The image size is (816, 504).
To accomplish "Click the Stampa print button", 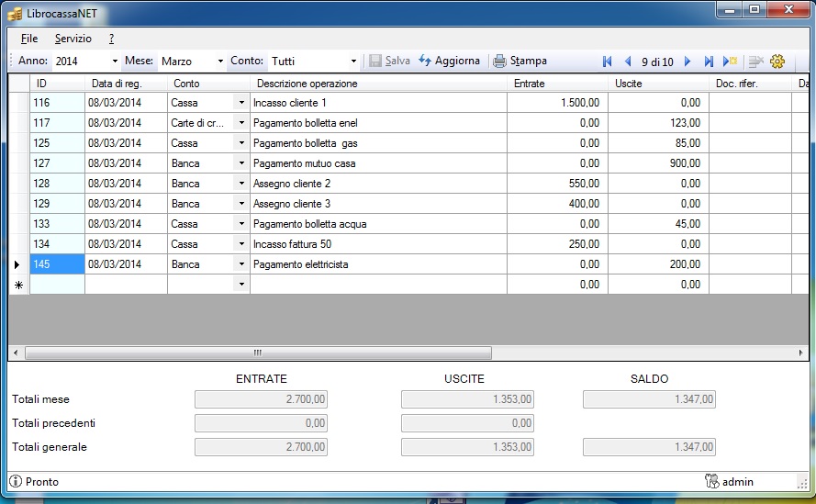I will pos(520,61).
